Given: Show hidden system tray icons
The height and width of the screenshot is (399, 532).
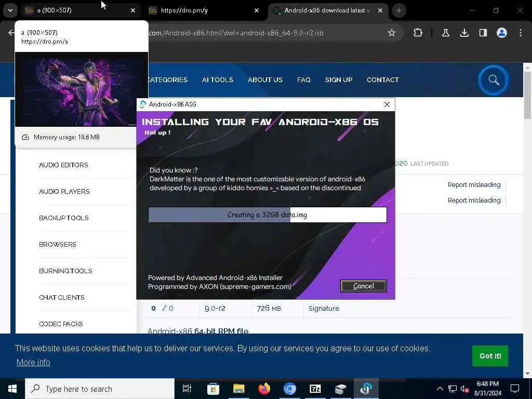Looking at the screenshot, I should (440, 389).
